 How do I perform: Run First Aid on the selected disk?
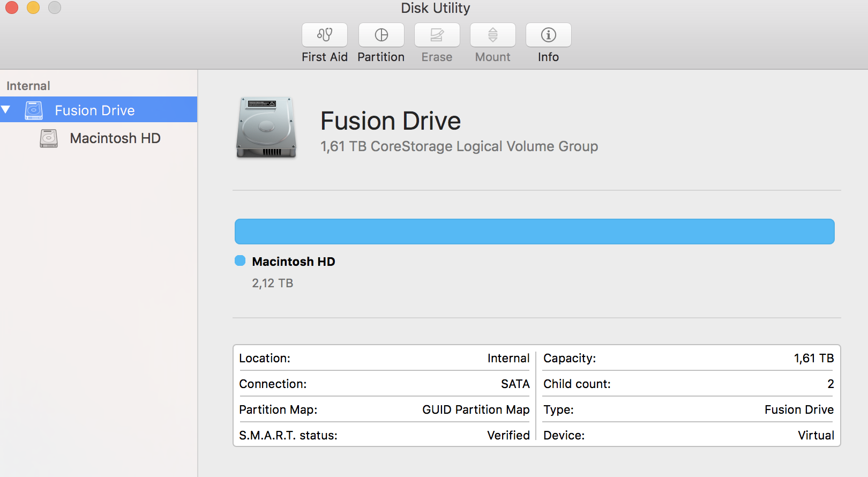pos(325,35)
